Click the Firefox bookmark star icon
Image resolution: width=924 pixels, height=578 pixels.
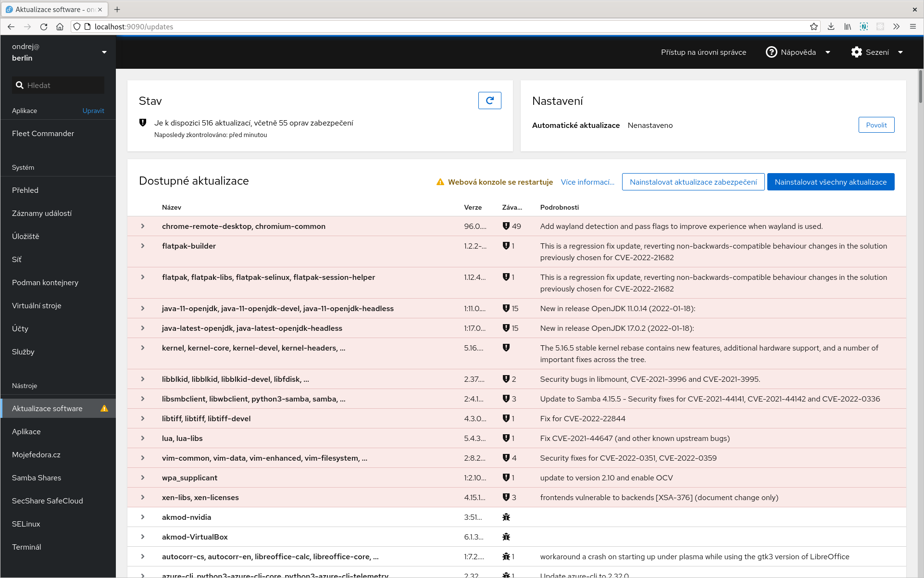(813, 27)
